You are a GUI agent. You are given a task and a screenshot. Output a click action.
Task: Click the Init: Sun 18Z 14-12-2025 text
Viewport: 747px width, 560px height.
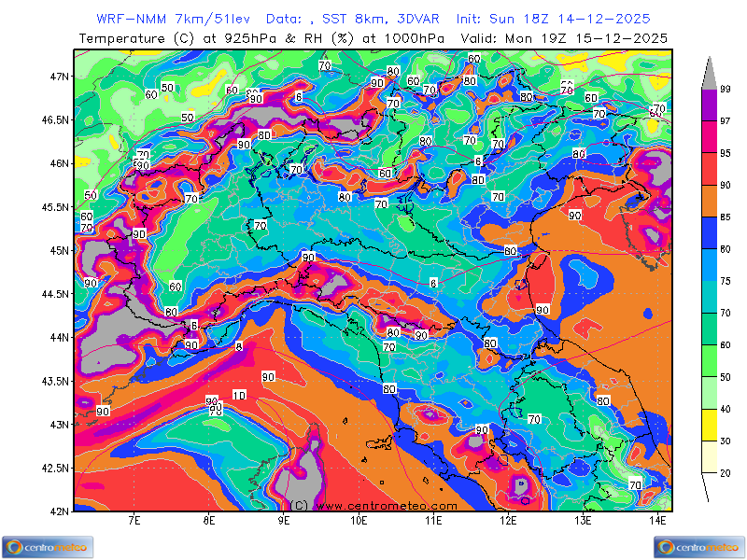553,19
